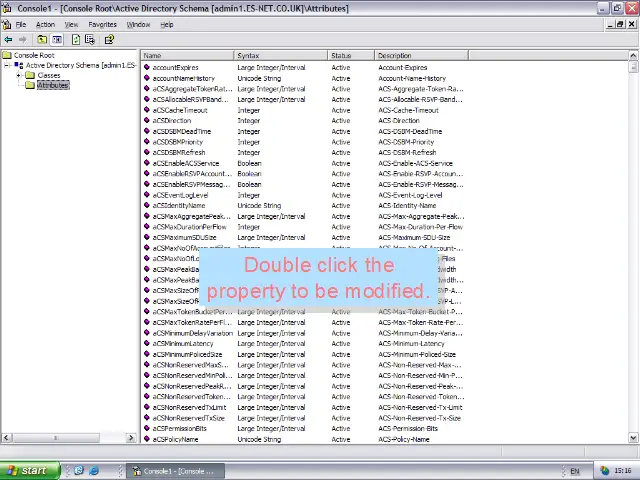Screen dimensions: 640x480
Task: Click the Up one level folder icon
Action: [42, 40]
